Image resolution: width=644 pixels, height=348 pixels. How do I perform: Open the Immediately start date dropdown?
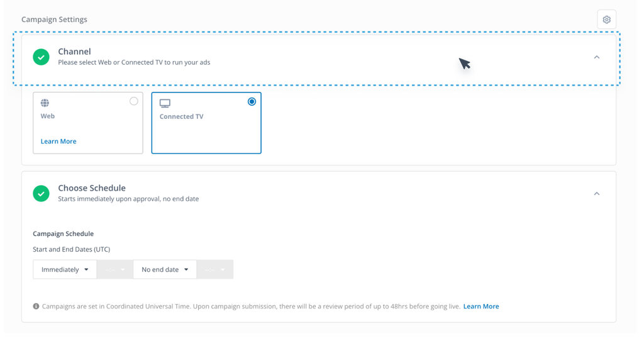[x=65, y=269]
